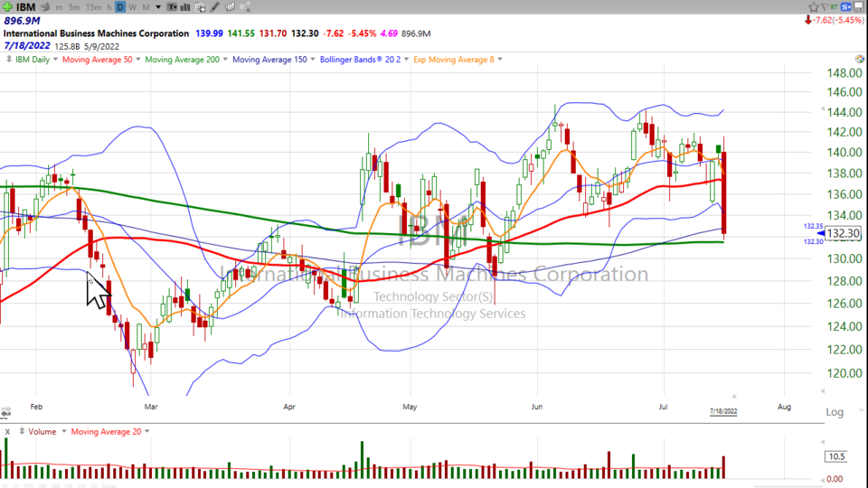Viewport: 868px width, 488px height.
Task: Click the open price 139.99
Action: click(209, 33)
